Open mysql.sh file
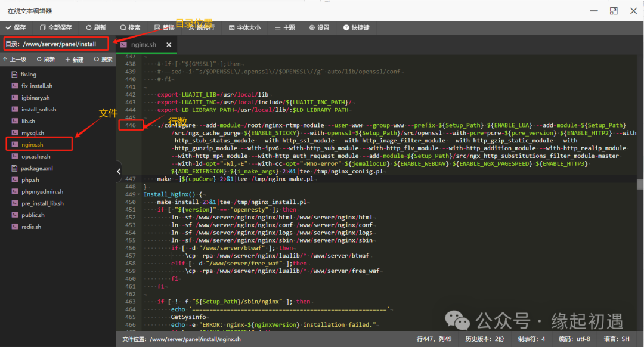This screenshot has height=347, width=644. point(32,132)
